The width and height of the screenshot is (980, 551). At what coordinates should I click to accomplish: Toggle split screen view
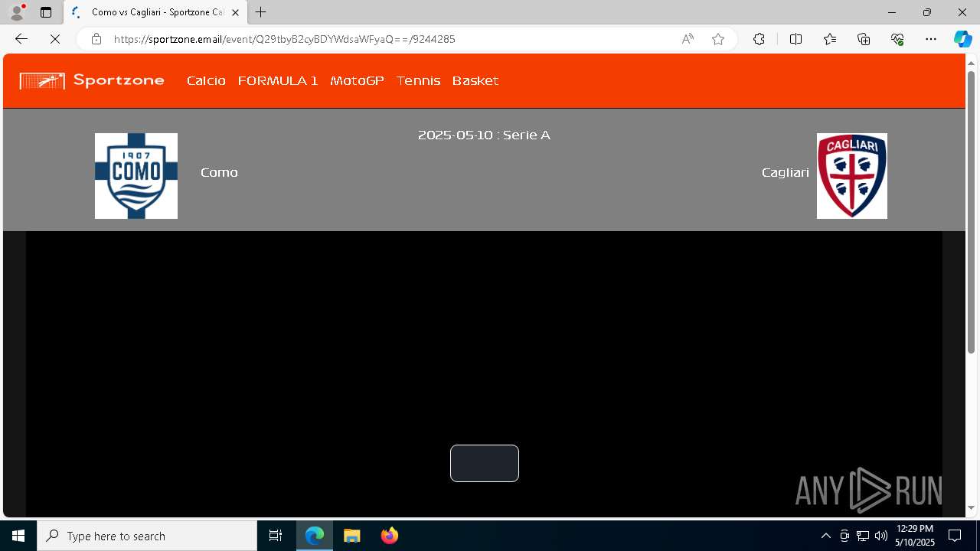[x=795, y=39]
